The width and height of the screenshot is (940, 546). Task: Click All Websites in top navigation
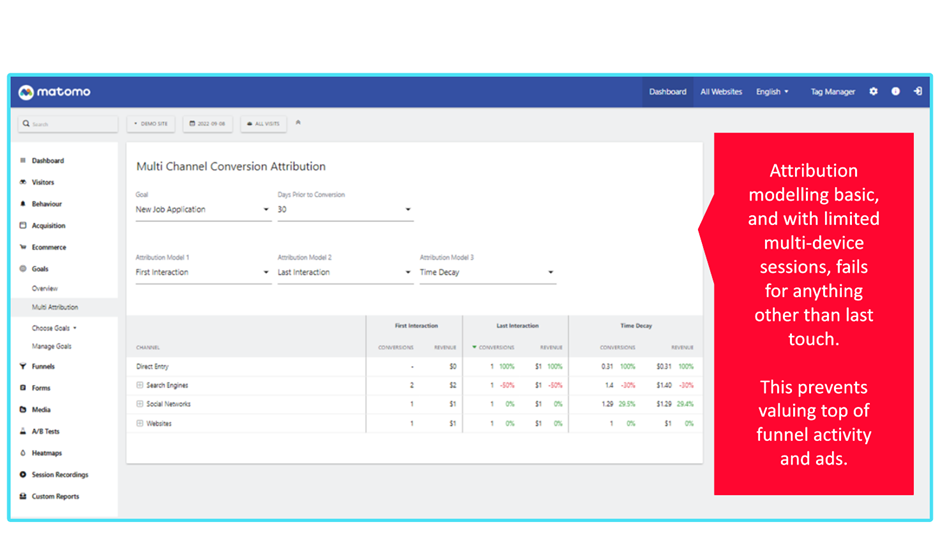coord(721,92)
